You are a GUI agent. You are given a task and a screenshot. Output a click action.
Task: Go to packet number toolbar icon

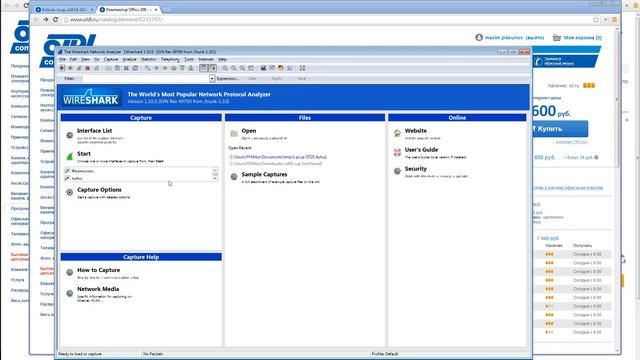click(x=173, y=68)
